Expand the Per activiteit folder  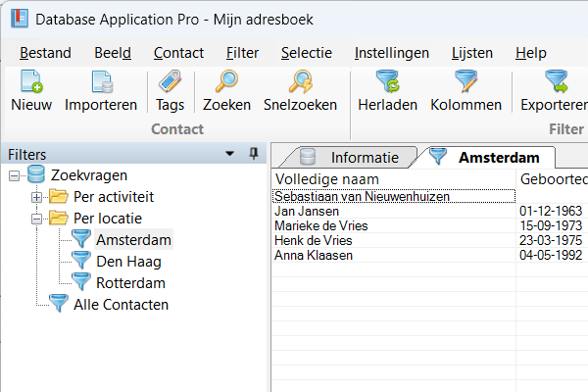37,197
